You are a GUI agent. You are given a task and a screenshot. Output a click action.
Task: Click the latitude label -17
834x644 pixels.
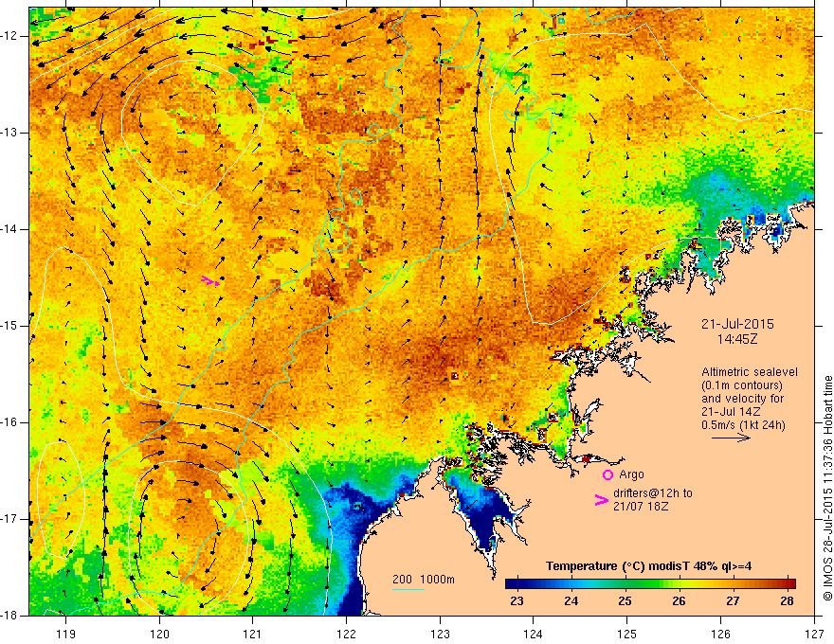tap(10, 519)
